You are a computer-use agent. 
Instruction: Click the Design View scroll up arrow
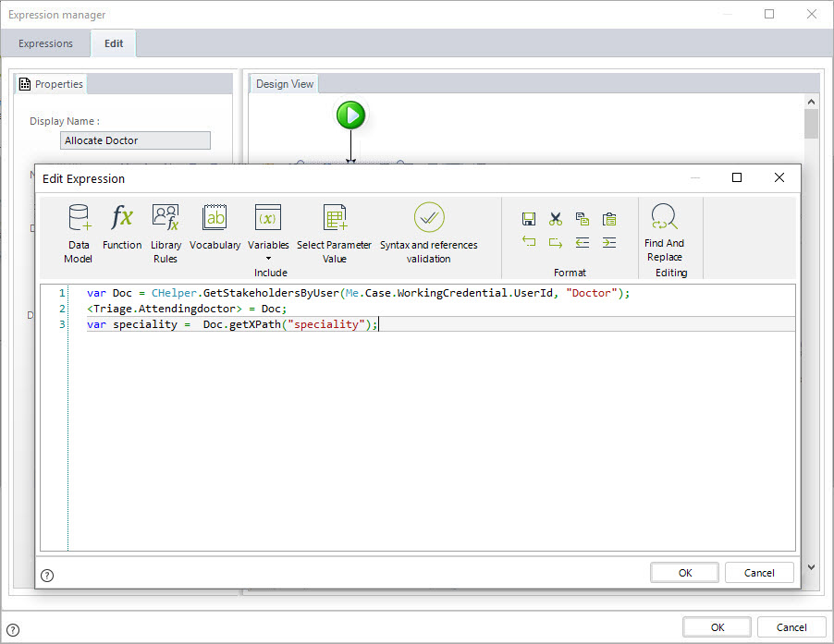811,102
